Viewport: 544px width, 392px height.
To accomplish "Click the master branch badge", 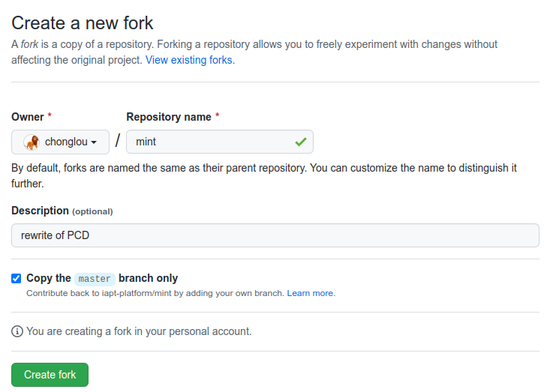I will 95,279.
